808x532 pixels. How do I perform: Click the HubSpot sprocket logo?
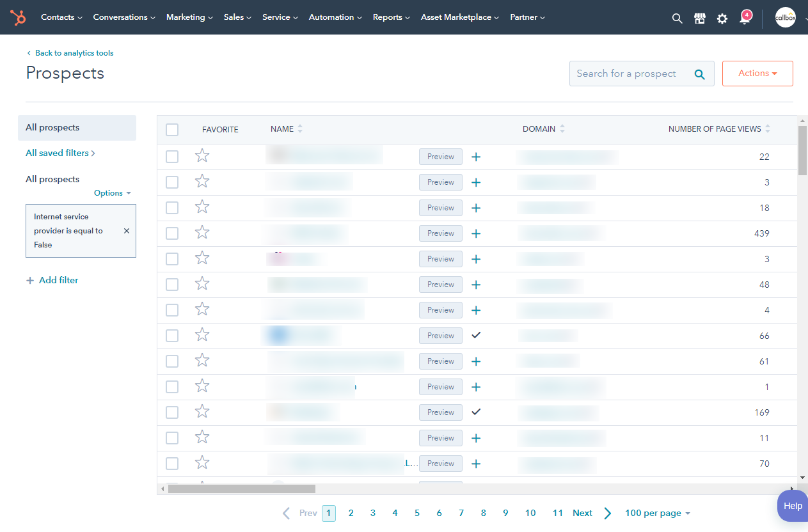click(x=18, y=17)
